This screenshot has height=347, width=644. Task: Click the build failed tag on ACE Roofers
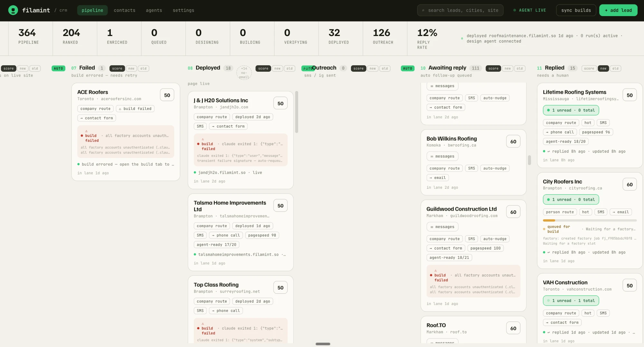coord(135,109)
